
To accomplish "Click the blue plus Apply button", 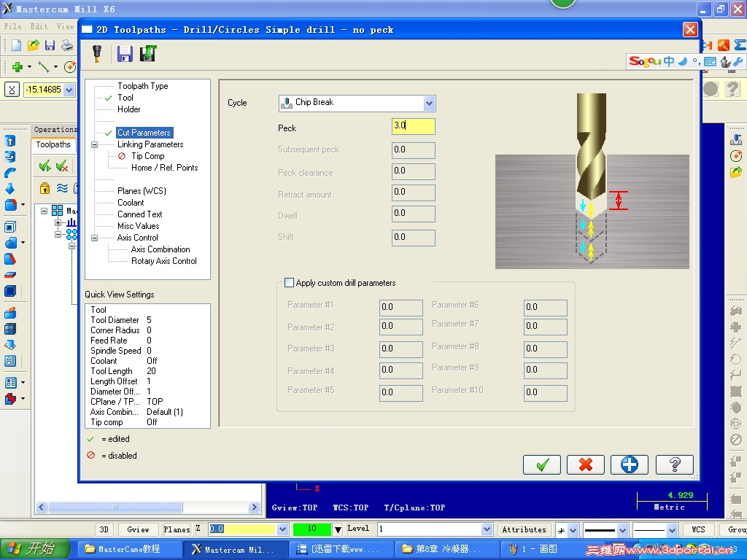I will point(630,464).
